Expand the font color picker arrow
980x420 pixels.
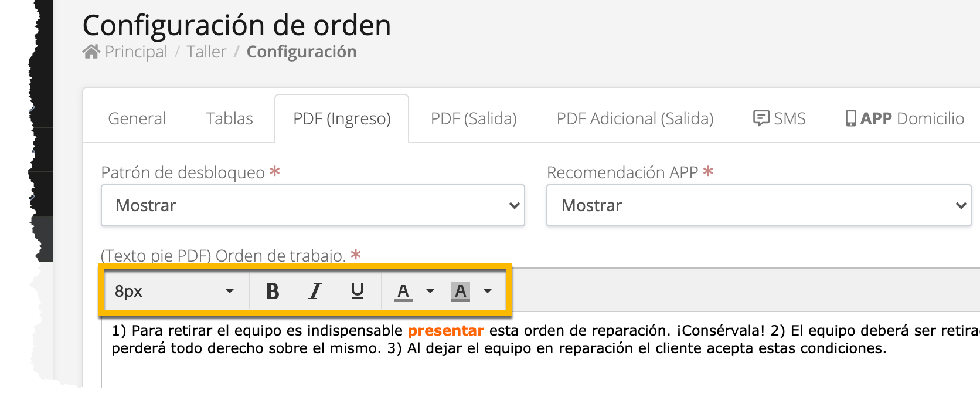click(430, 291)
